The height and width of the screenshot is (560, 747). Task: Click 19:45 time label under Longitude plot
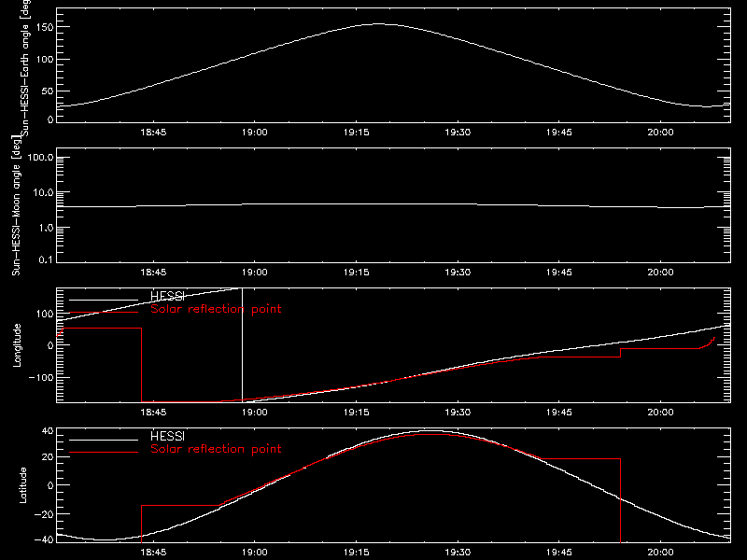(559, 413)
